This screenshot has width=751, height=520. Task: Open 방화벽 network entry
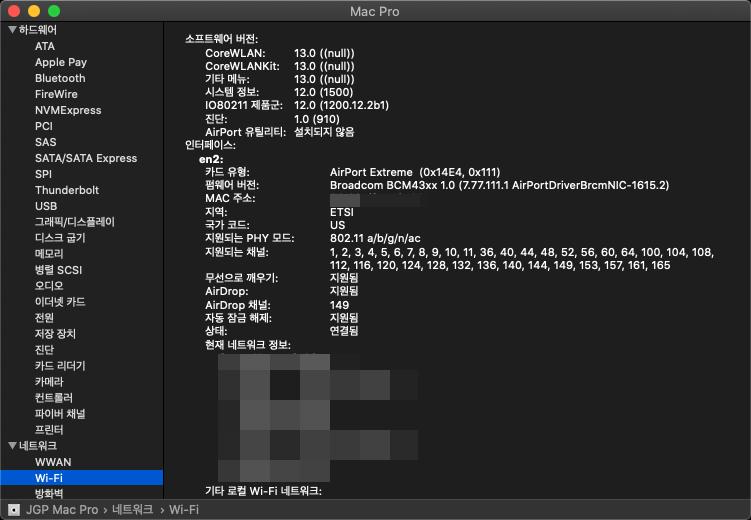[x=49, y=494]
